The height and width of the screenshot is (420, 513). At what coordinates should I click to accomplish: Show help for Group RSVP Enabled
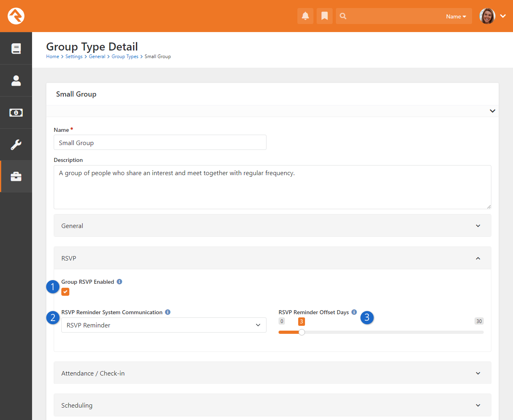(119, 282)
